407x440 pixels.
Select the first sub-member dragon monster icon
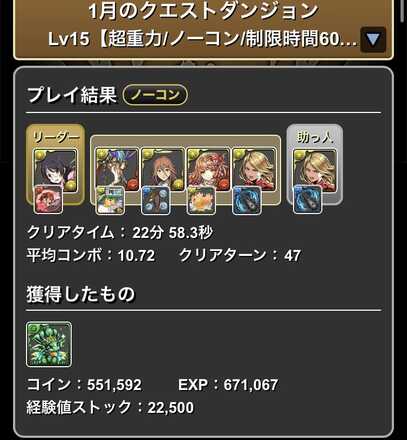click(117, 170)
